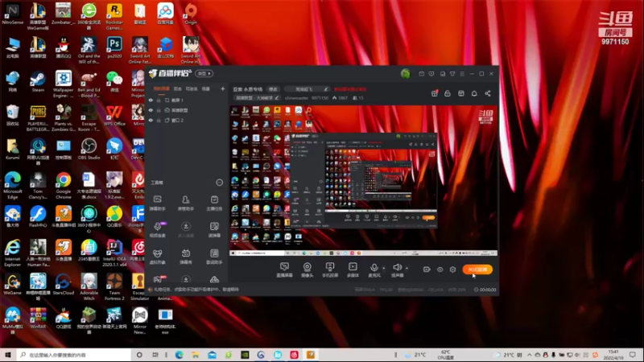Add 多媒体 multimedia source
The width and height of the screenshot is (644, 362).
click(353, 270)
